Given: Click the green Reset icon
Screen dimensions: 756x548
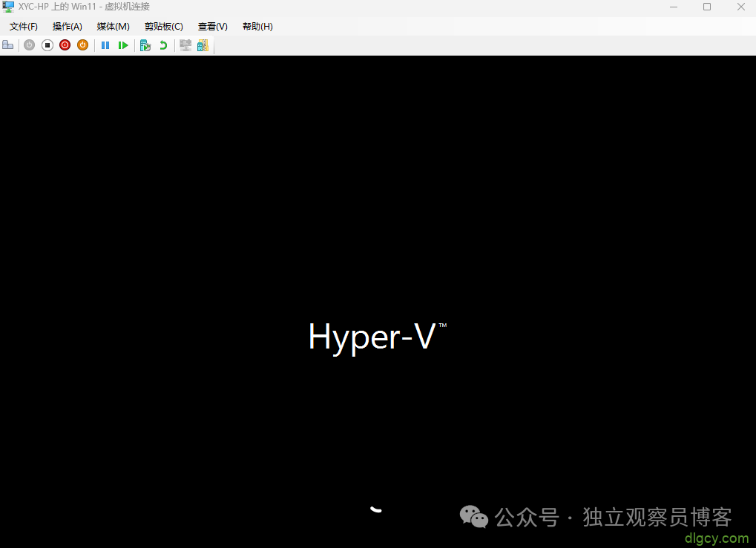Looking at the screenshot, I should point(123,44).
